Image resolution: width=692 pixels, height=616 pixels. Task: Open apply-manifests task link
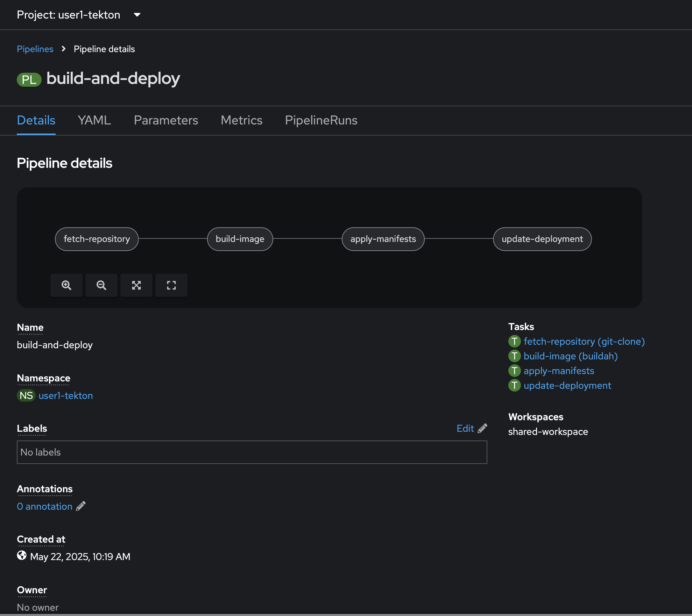[x=559, y=371]
